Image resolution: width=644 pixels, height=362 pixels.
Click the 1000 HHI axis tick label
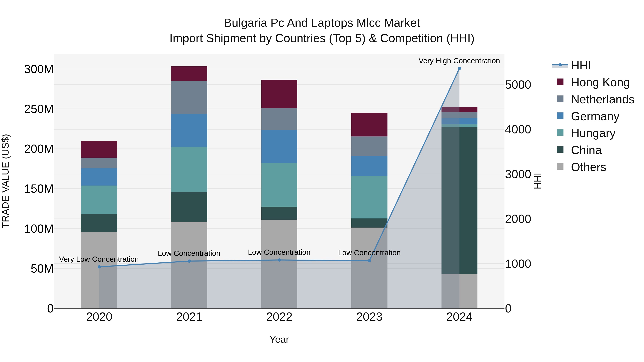[518, 264]
